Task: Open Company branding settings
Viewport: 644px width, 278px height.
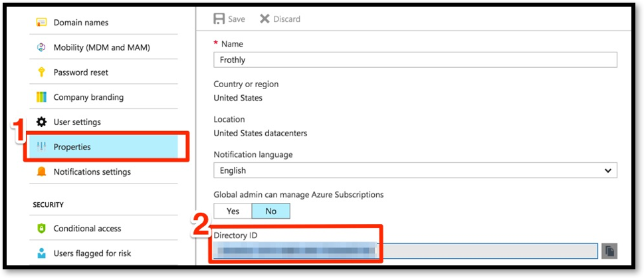Action: tap(88, 97)
